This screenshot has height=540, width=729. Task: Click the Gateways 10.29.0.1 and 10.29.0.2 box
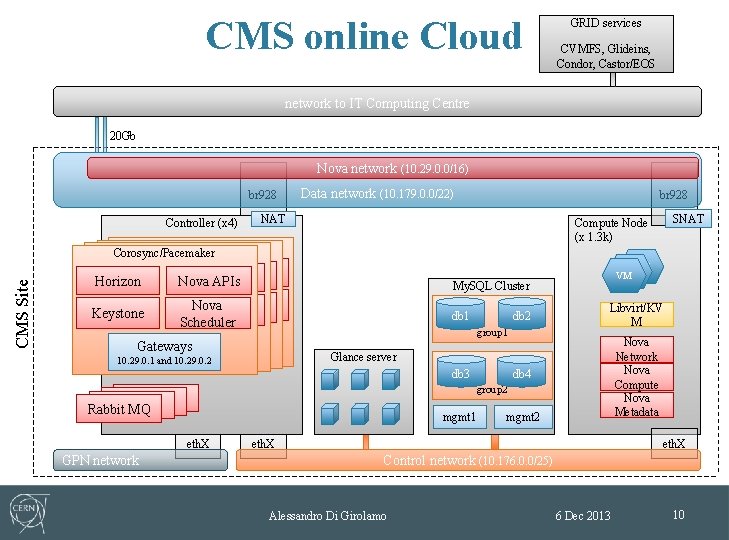[164, 352]
